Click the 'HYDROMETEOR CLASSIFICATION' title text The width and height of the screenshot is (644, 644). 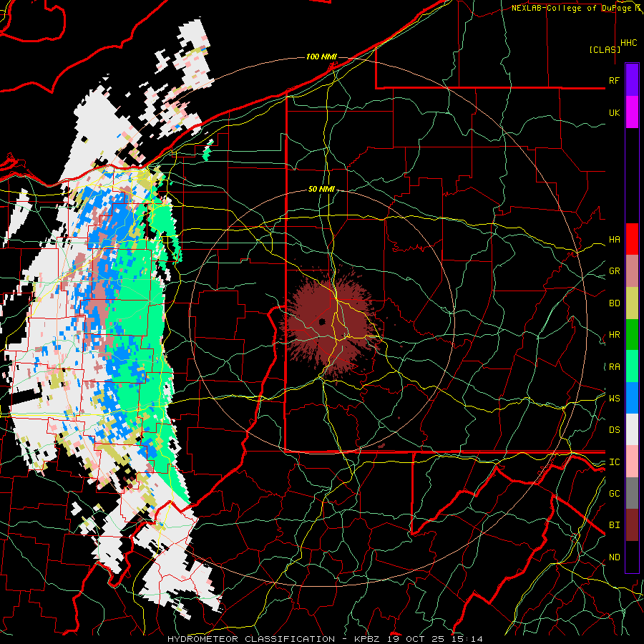pos(251,639)
